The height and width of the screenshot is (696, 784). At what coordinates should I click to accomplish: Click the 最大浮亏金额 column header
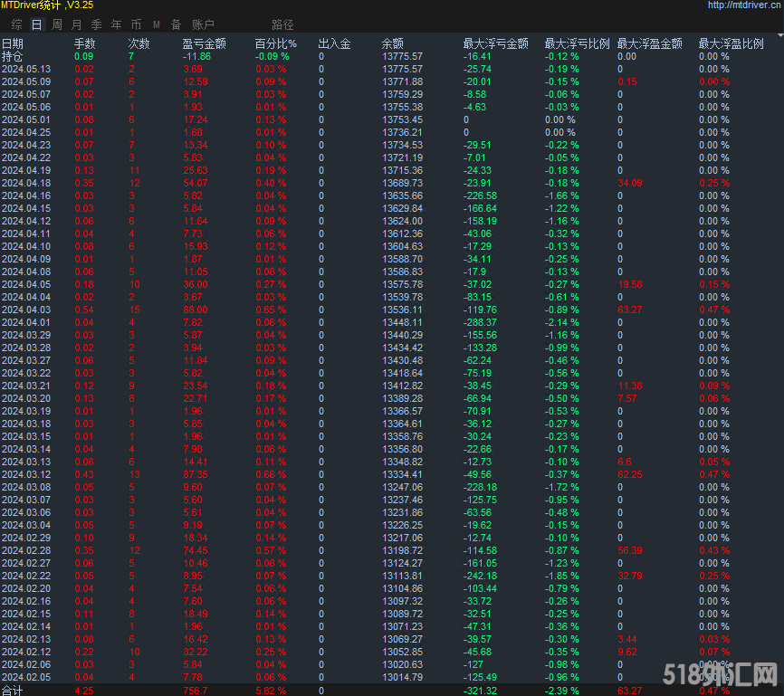[495, 43]
